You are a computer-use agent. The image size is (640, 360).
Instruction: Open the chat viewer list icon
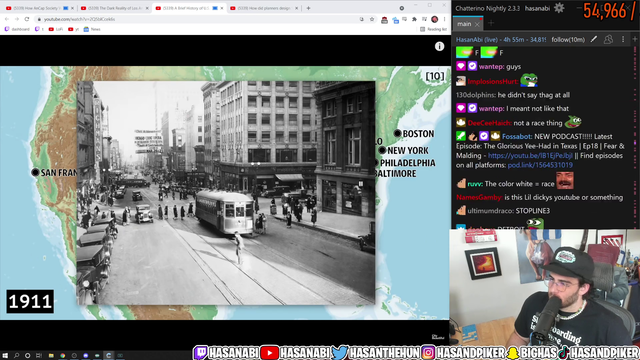pyautogui.click(x=608, y=39)
